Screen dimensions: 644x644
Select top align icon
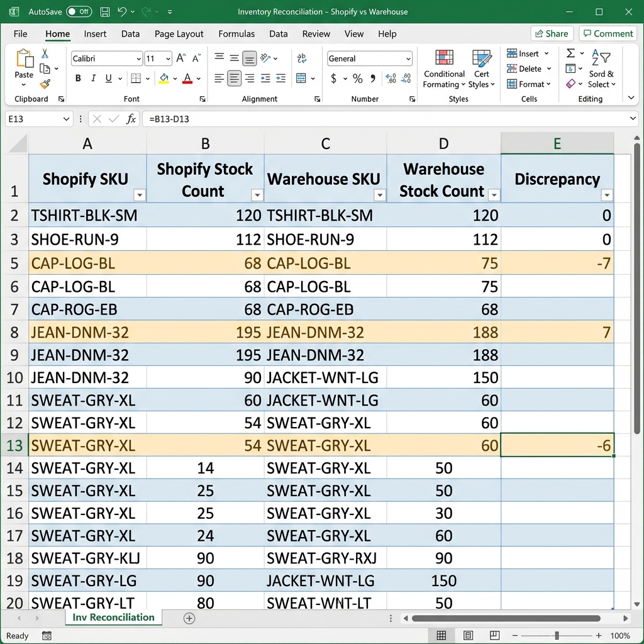click(219, 57)
